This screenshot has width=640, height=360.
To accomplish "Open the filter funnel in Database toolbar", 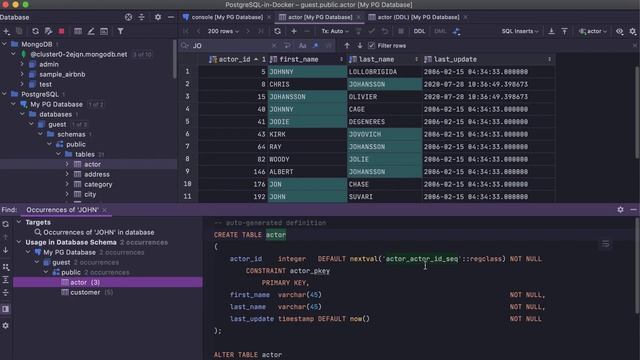I will pos(120,31).
